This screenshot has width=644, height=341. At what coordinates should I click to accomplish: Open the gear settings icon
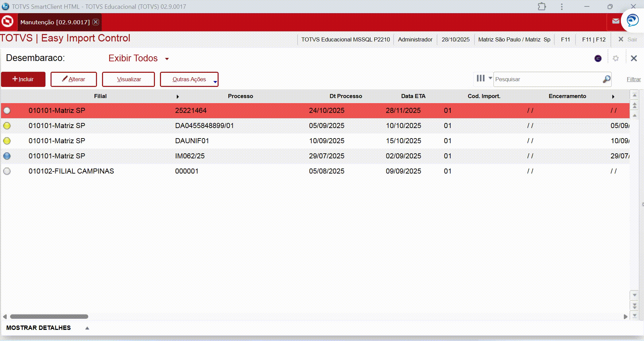(x=616, y=58)
